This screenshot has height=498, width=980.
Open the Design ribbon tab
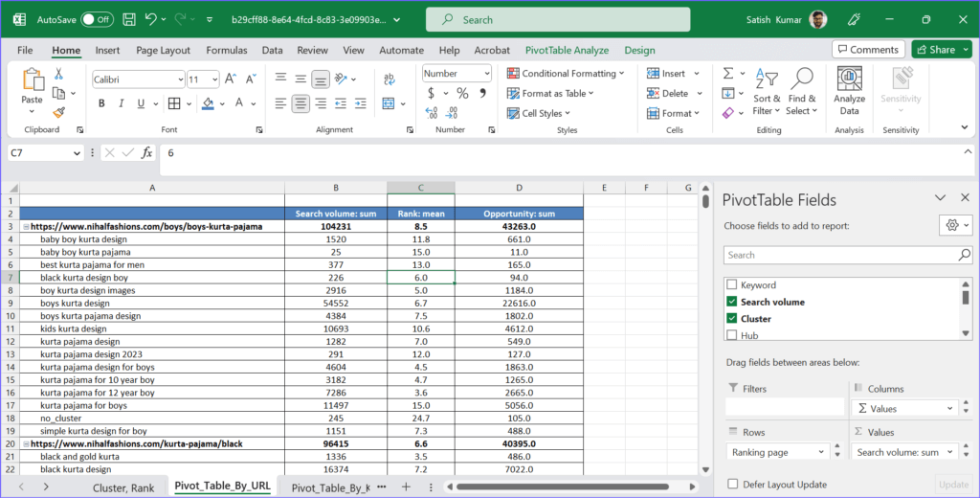tap(639, 50)
